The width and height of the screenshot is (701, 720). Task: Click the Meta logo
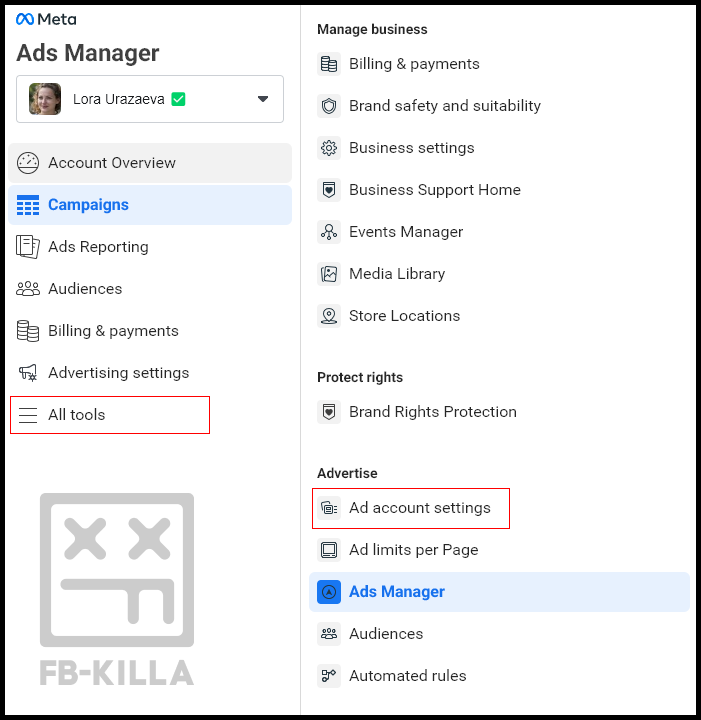coord(46,19)
